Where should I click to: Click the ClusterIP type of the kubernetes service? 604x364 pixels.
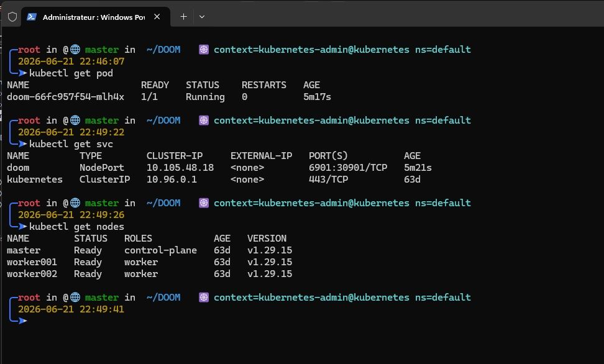pyautogui.click(x=105, y=180)
